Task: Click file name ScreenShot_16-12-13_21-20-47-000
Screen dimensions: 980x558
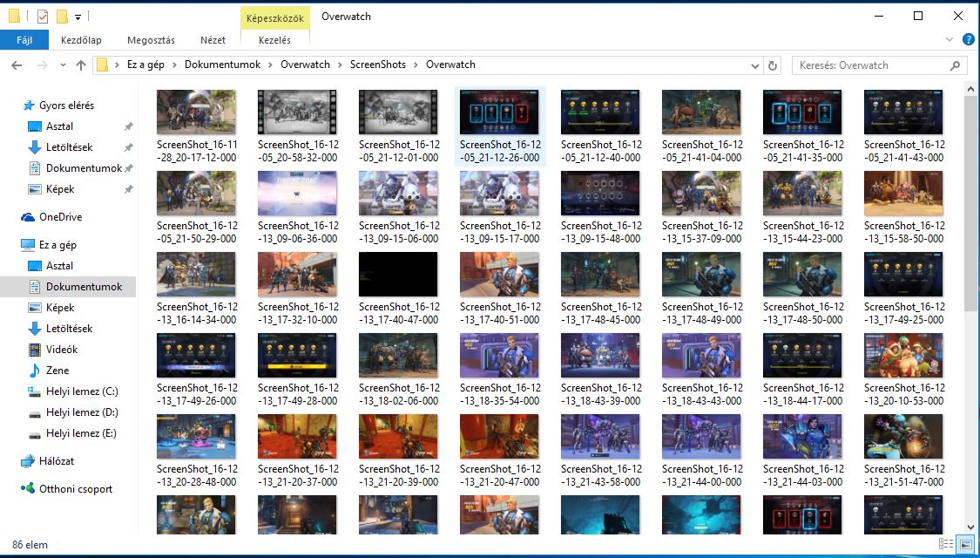Action: click(500, 475)
